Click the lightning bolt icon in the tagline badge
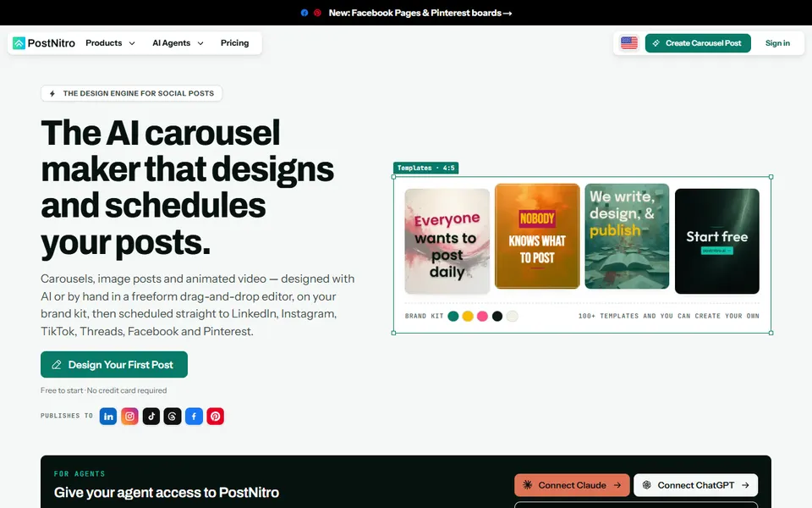The image size is (812, 508). pyautogui.click(x=52, y=93)
